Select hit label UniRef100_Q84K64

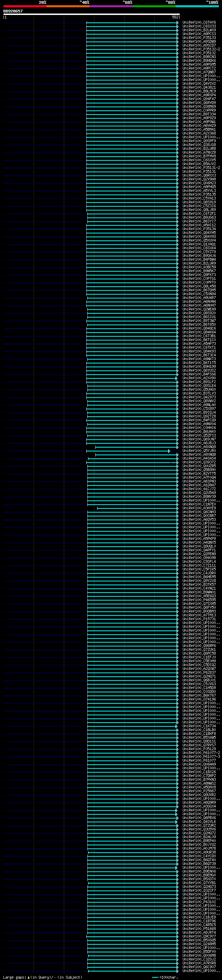tap(199, 332)
